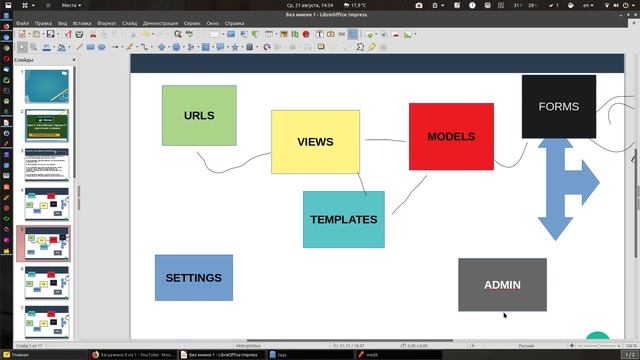Image resolution: width=640 pixels, height=360 pixels.
Task: Expand the Connector tool dropdown arrow
Action: tap(151, 47)
